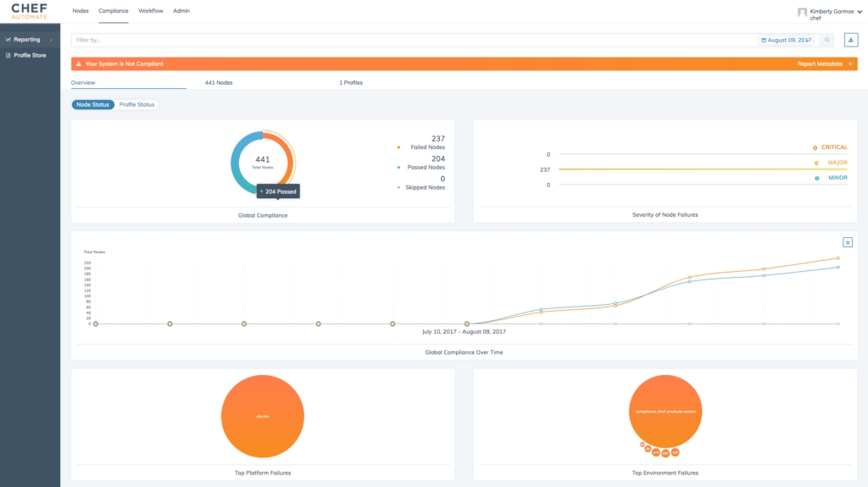Expand the Reporting sidebar section
868x487 pixels.
(x=30, y=40)
